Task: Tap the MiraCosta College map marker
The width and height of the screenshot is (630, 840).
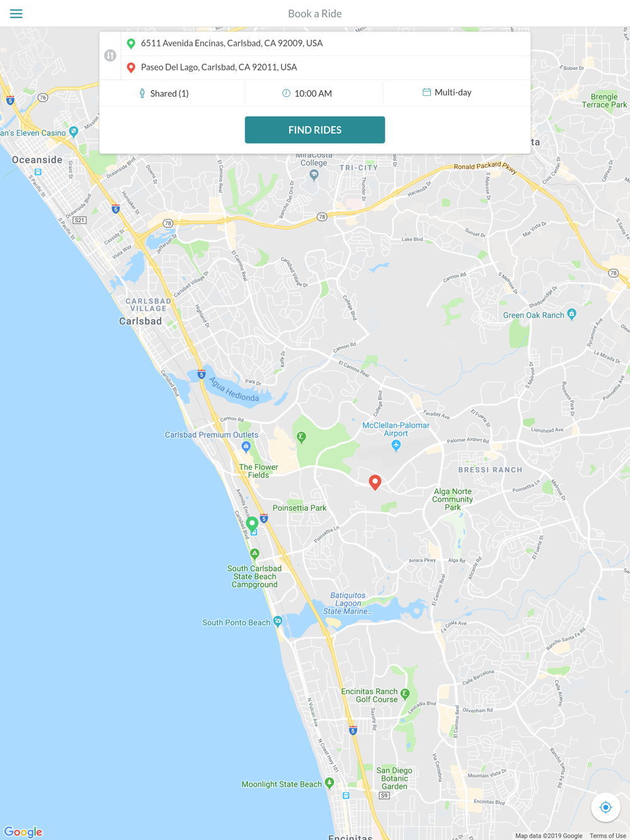Action: [314, 175]
